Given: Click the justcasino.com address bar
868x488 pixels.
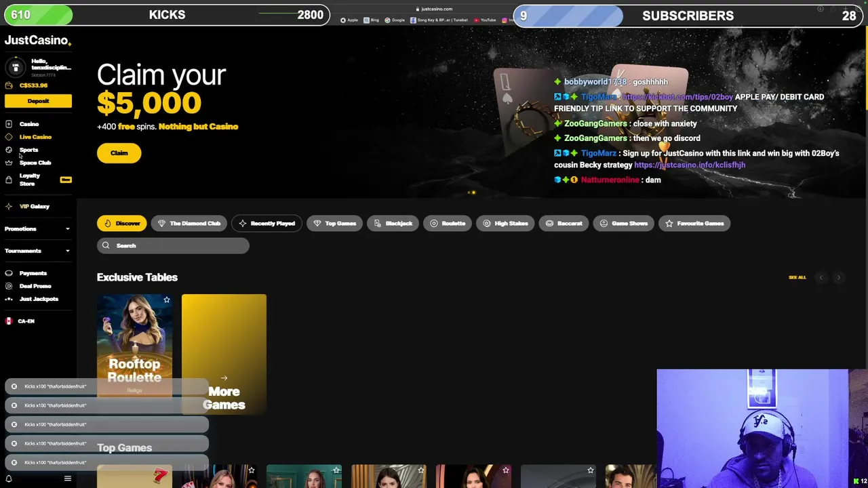Looking at the screenshot, I should [436, 9].
